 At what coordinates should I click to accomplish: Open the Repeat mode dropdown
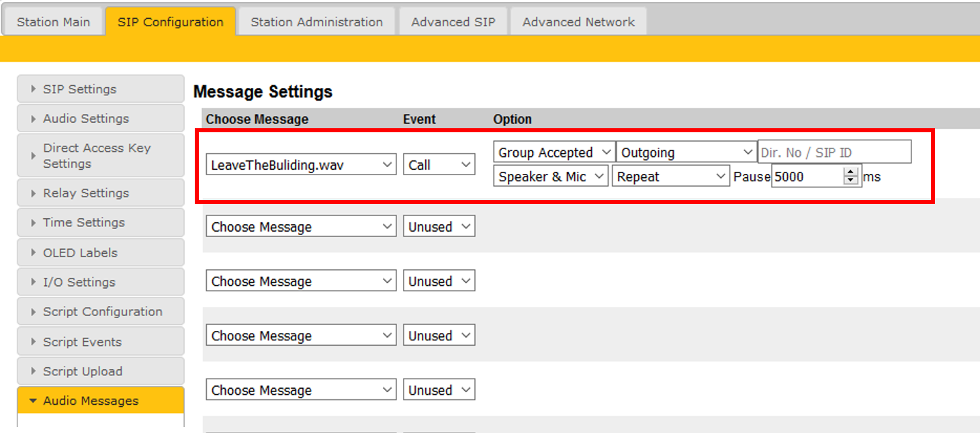click(670, 177)
